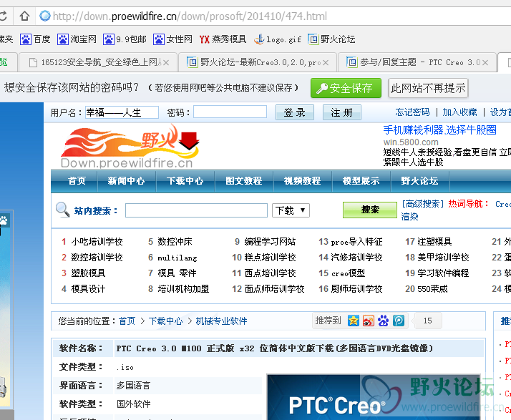The image size is (511, 420).
Task: Click the 用户名 input field
Action: pyautogui.click(x=122, y=112)
